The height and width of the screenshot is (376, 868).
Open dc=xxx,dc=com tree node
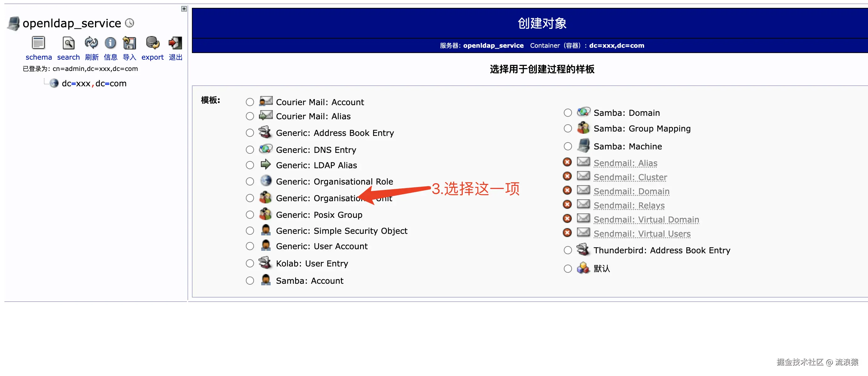pyautogui.click(x=94, y=83)
